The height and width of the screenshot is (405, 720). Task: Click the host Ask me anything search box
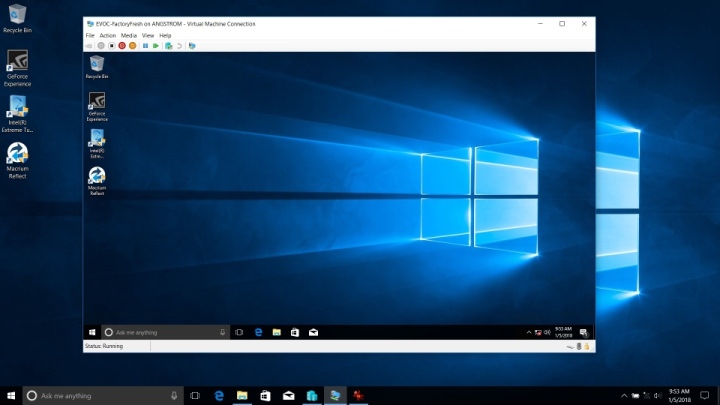(103, 395)
